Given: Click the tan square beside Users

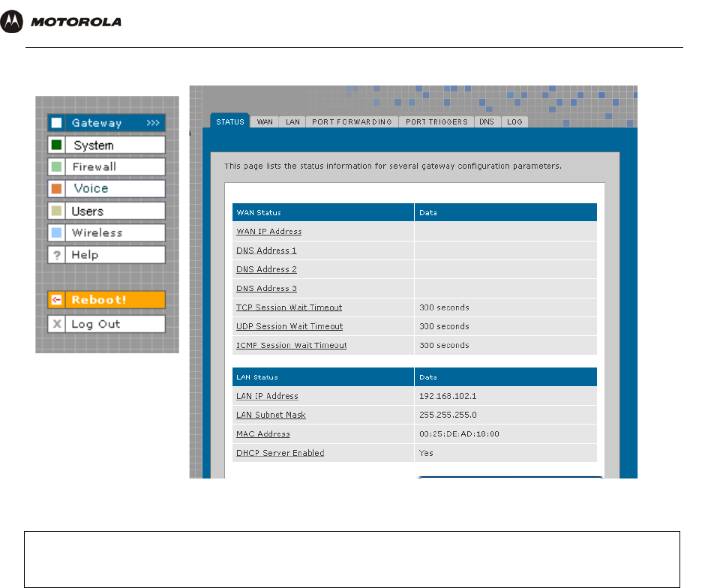Looking at the screenshot, I should [56, 211].
